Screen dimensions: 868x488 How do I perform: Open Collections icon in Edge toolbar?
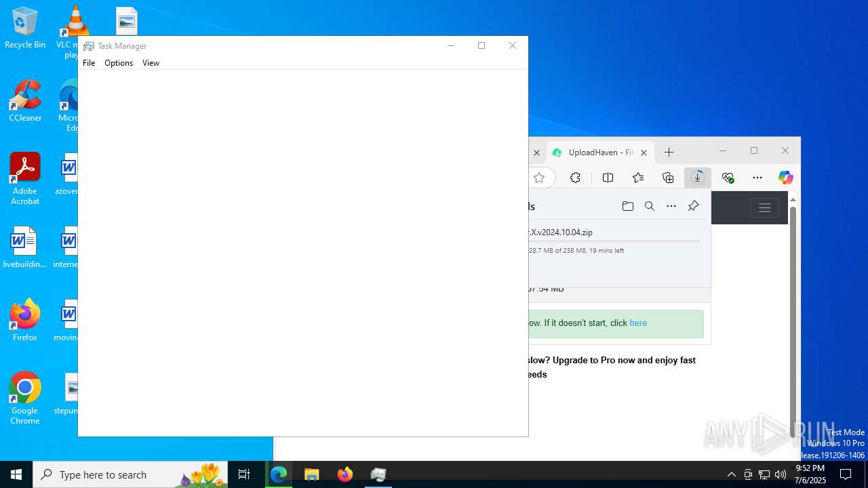tap(668, 178)
